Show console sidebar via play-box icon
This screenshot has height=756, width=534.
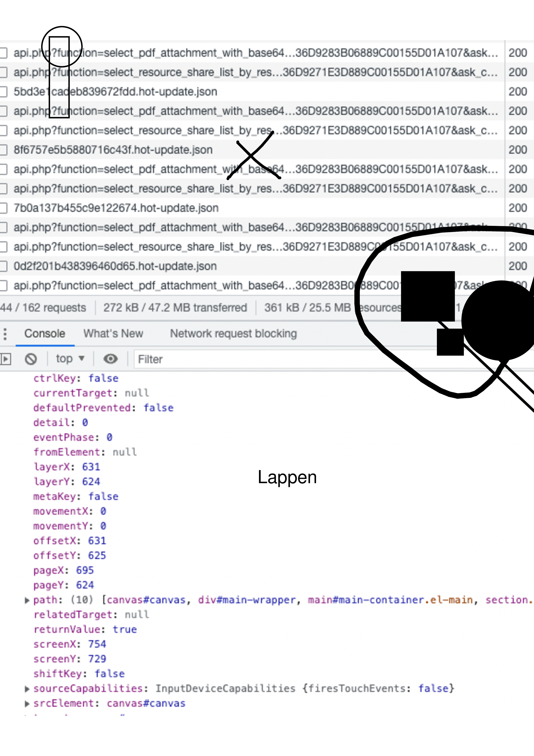click(6, 359)
